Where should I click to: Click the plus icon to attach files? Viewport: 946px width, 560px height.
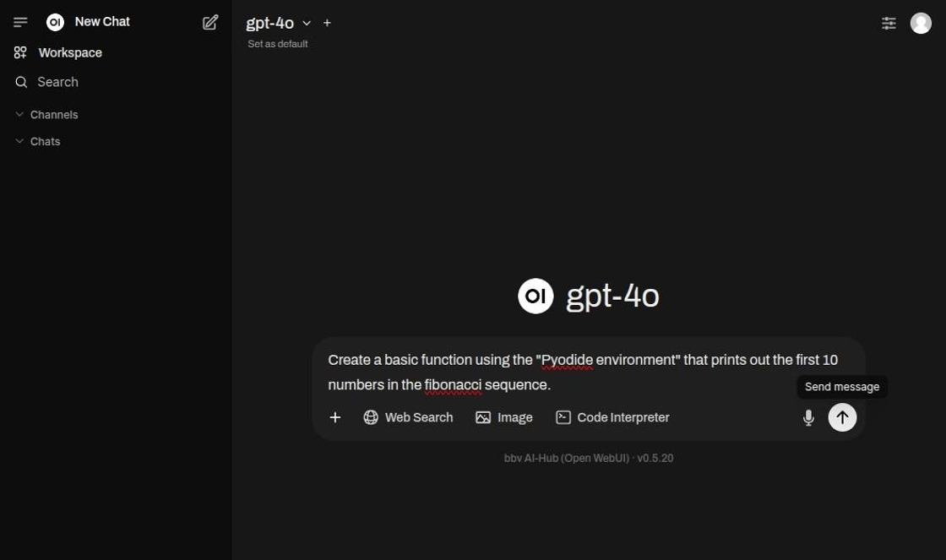pyautogui.click(x=335, y=417)
